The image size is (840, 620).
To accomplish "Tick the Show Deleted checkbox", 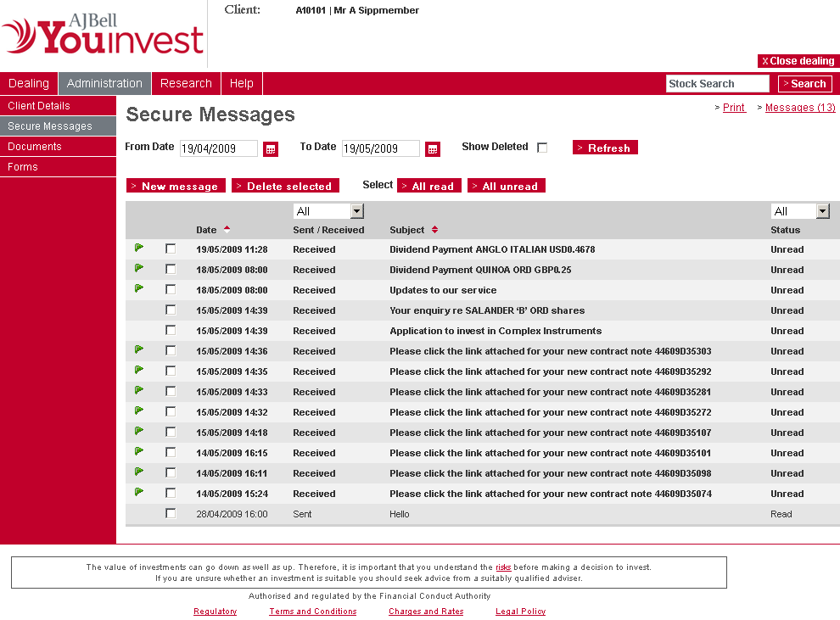I will pos(542,148).
